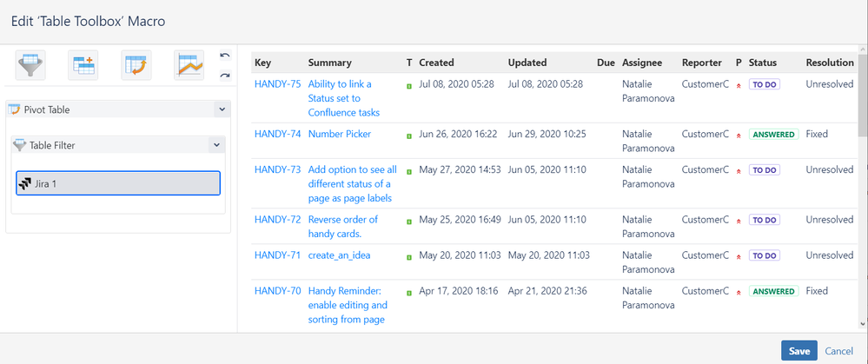This screenshot has width=868, height=364.
Task: Click the issue type icon for HANDY-71
Action: point(409,257)
